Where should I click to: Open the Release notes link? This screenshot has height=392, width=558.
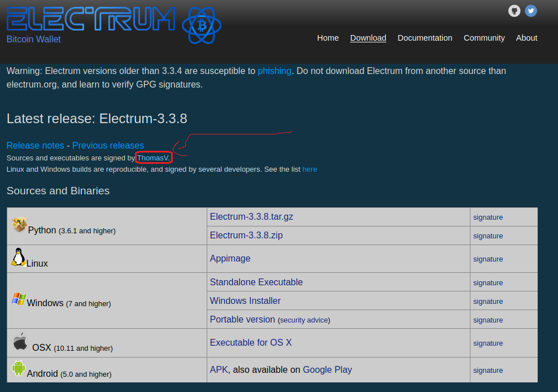(35, 145)
